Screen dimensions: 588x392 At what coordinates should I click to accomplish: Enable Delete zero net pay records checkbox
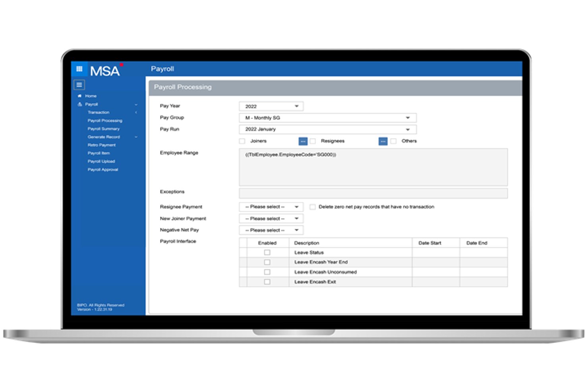pyautogui.click(x=313, y=207)
